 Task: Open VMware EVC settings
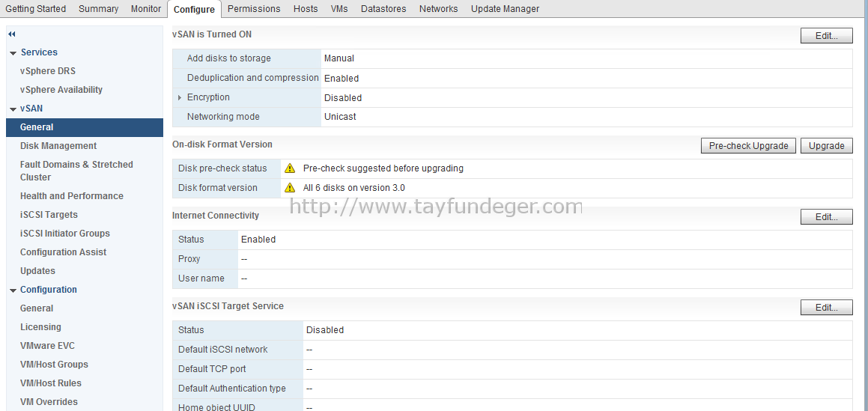click(x=47, y=346)
